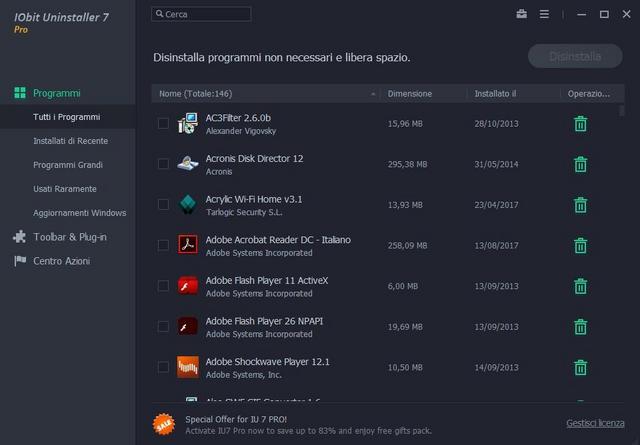Delete Adobe Shockwave Player 12.1 via trash icon

pos(580,367)
